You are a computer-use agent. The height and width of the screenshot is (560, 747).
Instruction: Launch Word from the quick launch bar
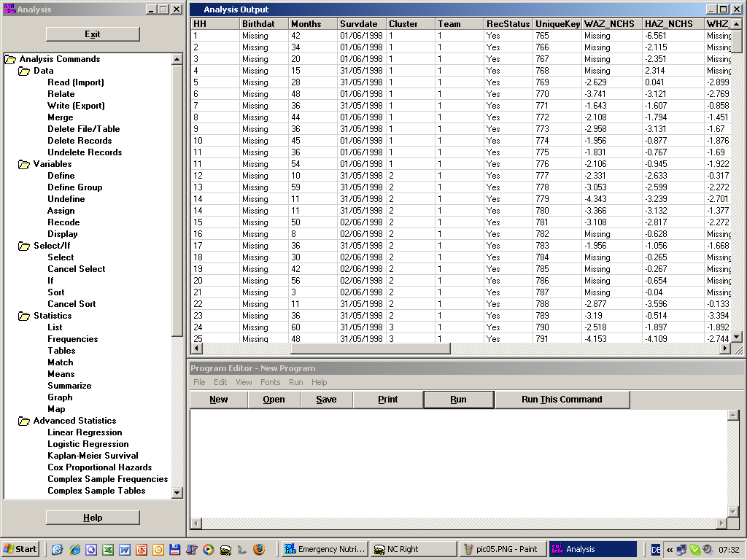[x=125, y=550]
